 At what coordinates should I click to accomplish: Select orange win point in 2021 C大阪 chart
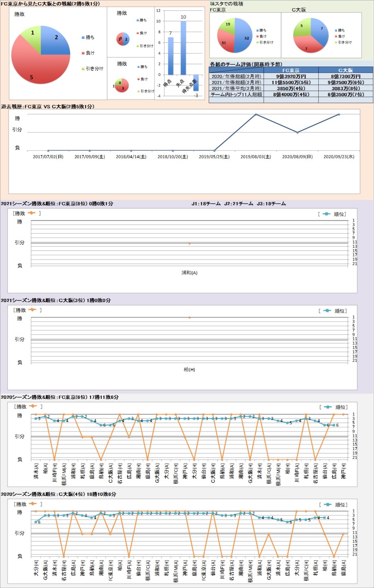pyautogui.click(x=189, y=317)
